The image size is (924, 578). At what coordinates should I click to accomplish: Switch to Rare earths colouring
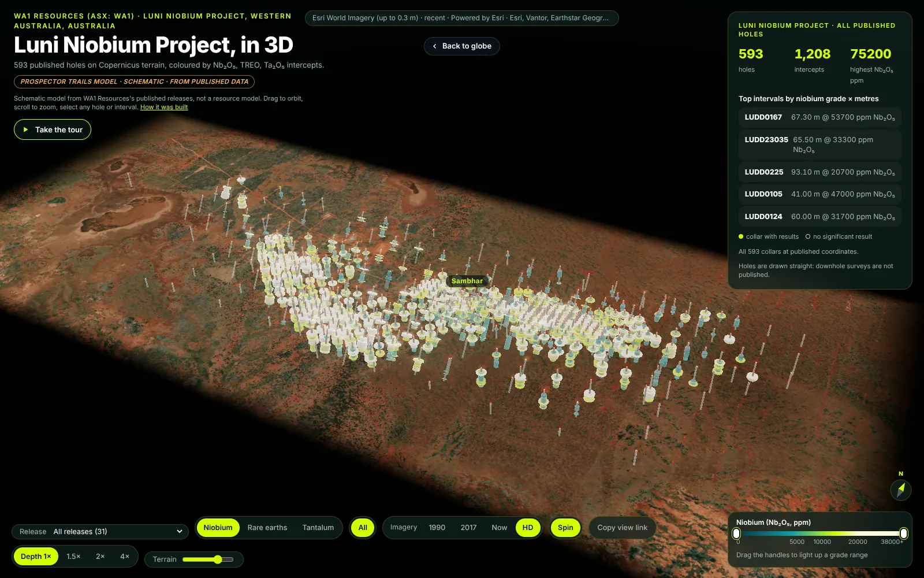[x=267, y=528]
